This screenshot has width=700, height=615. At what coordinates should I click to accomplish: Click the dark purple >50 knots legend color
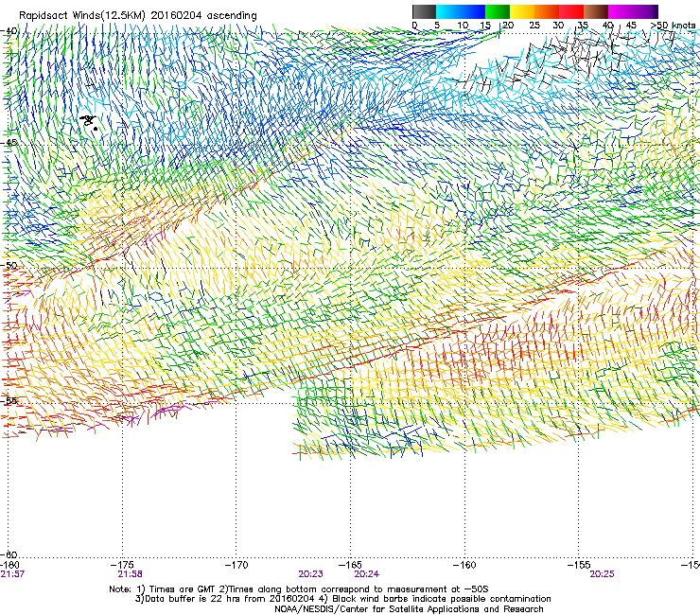click(x=656, y=11)
